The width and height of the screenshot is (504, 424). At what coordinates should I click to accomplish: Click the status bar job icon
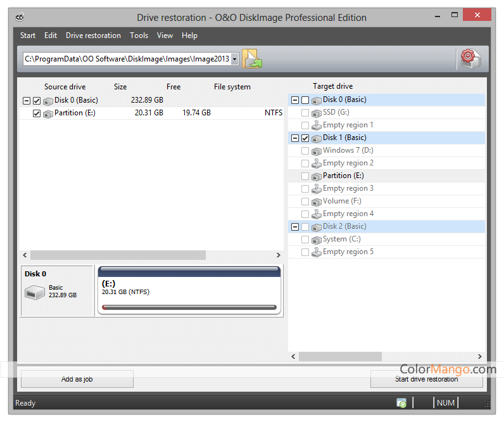401,403
